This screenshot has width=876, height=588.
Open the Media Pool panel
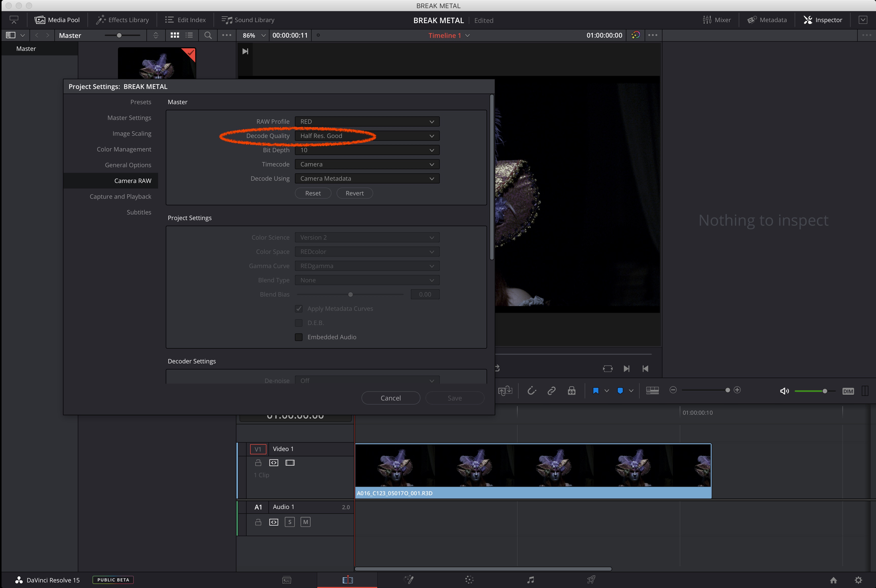[57, 20]
